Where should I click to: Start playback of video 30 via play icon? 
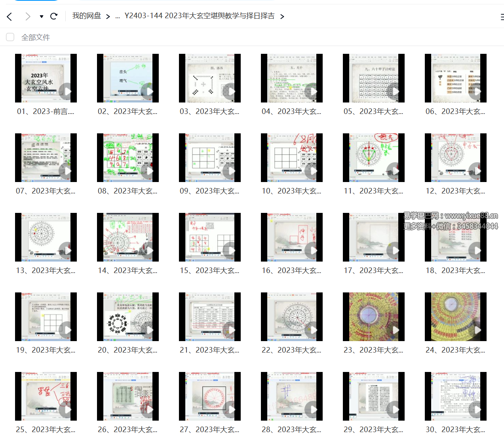tap(477, 409)
